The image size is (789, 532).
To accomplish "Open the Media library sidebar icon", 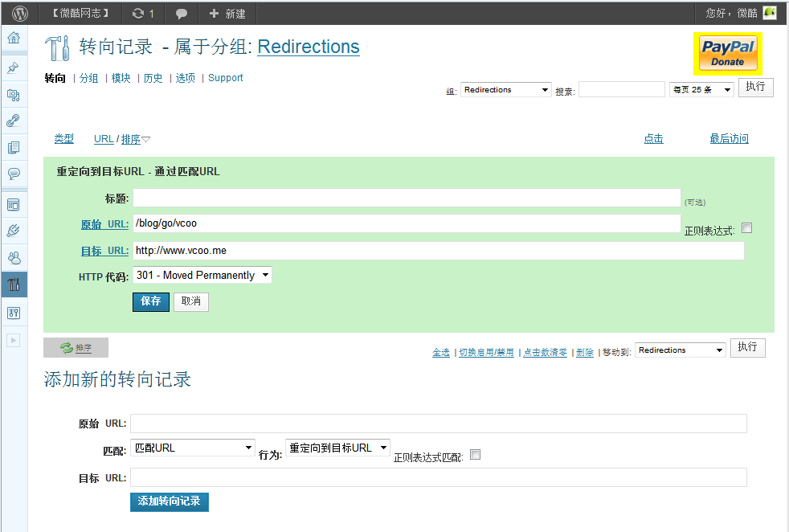I will click(x=14, y=95).
